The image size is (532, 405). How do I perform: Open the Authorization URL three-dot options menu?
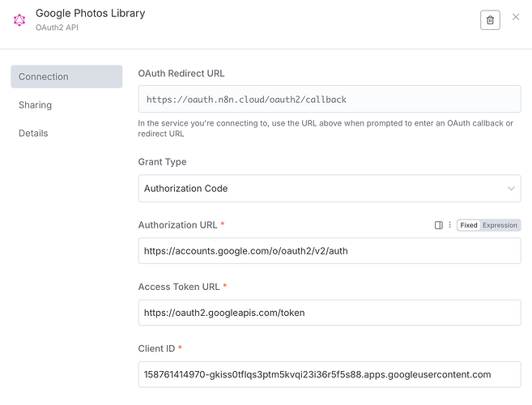click(449, 224)
